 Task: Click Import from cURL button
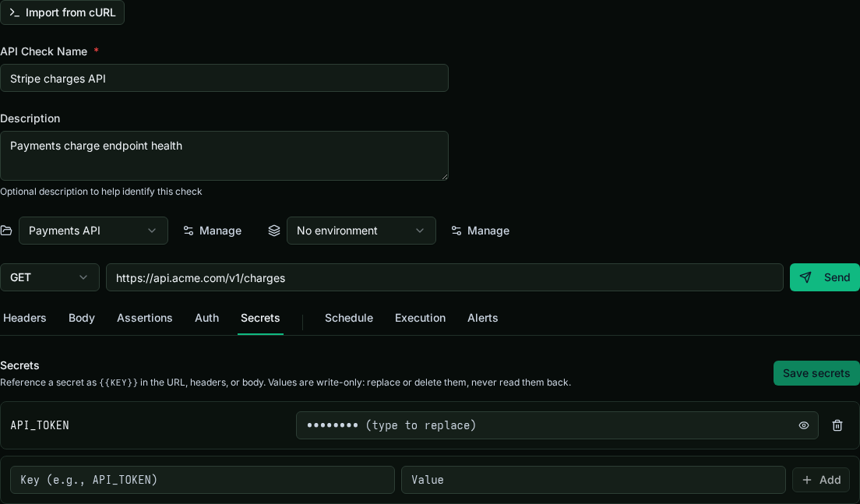click(62, 12)
